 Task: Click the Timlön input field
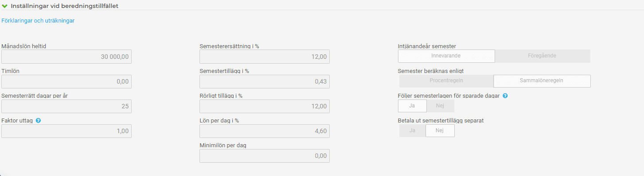[x=66, y=81]
